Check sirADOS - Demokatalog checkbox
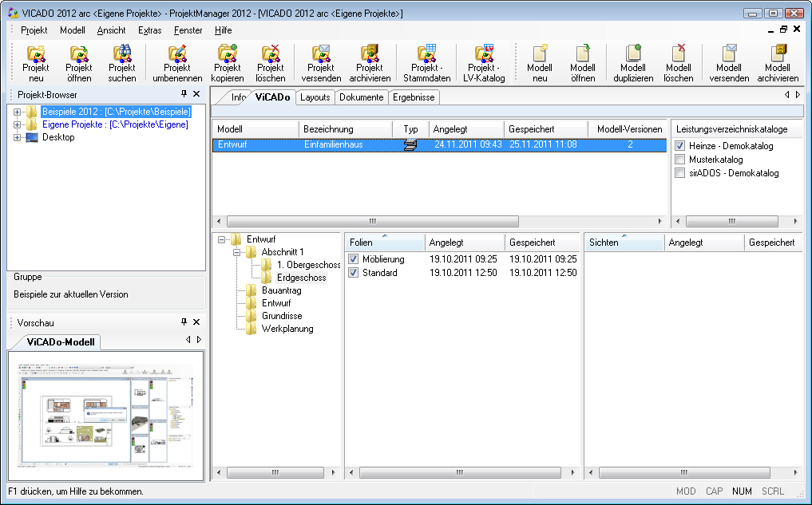Image resolution: width=812 pixels, height=505 pixels. pyautogui.click(x=680, y=173)
